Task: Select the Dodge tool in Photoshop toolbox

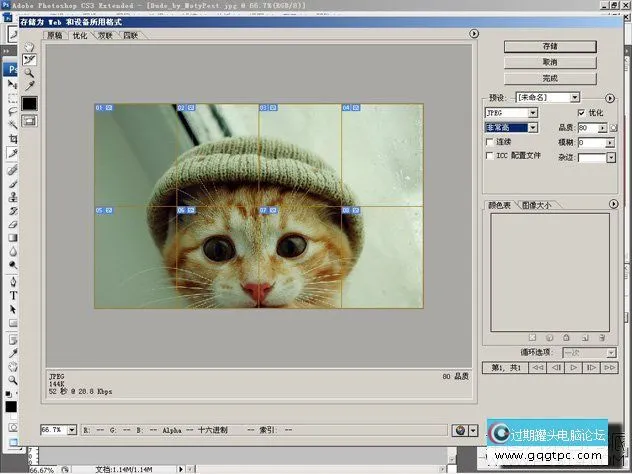Action: tap(12, 265)
